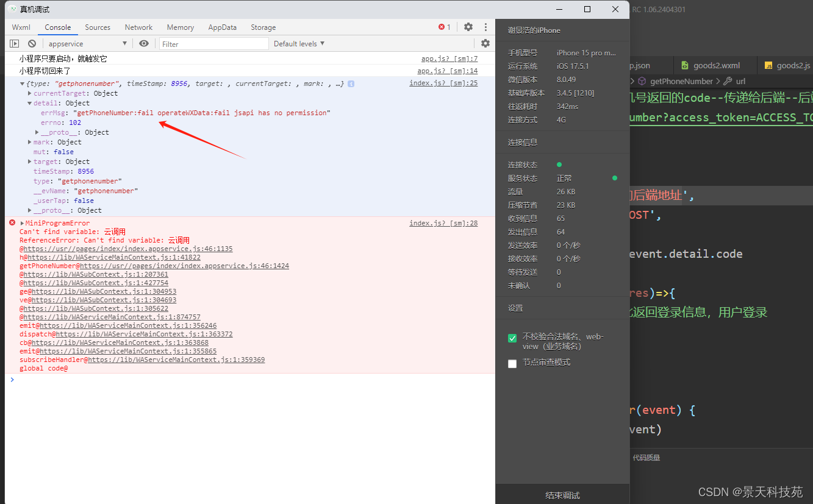Screen dimensions: 813x504
Task: Click the errMsg getPhoneNumber:fail string value
Action: pos(201,113)
